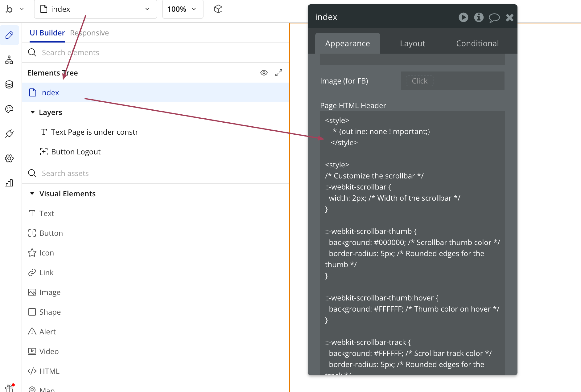Expand the Elements Tree with arrows icon
581x392 pixels.
tap(279, 73)
